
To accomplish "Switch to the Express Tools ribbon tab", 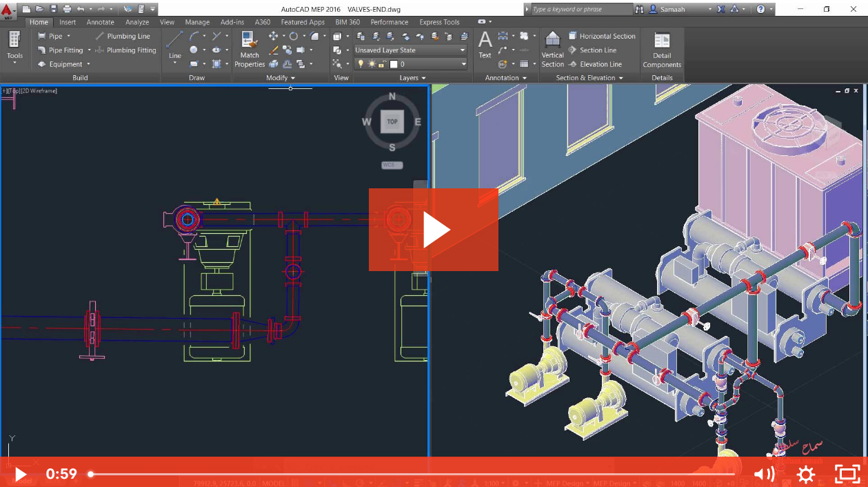I will 439,22.
